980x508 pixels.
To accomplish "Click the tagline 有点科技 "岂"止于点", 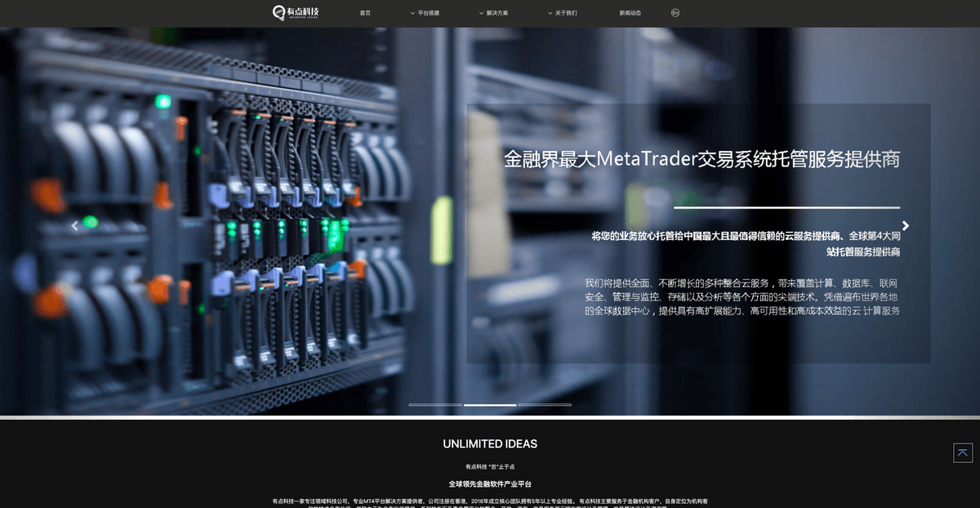I will coord(490,467).
